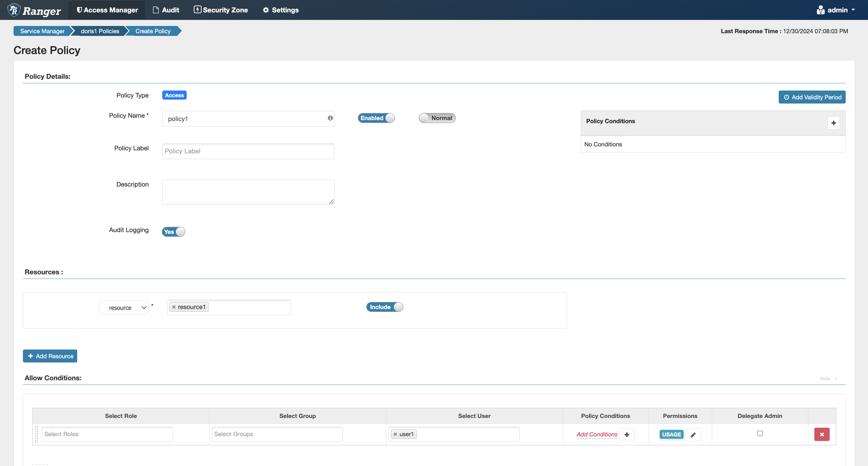Image resolution: width=868 pixels, height=466 pixels.
Task: Open the Security Zone menu
Action: tap(221, 10)
